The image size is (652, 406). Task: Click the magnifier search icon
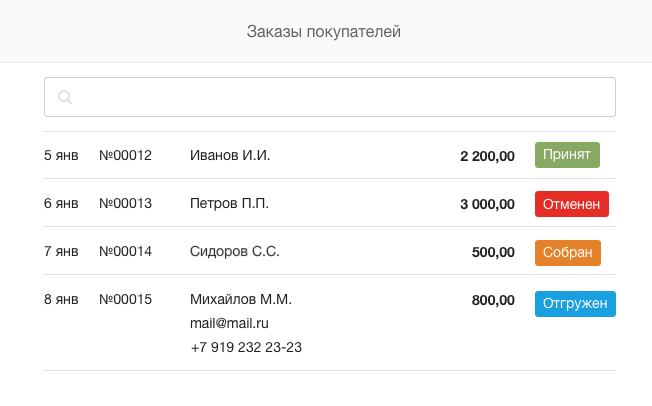[x=65, y=97]
